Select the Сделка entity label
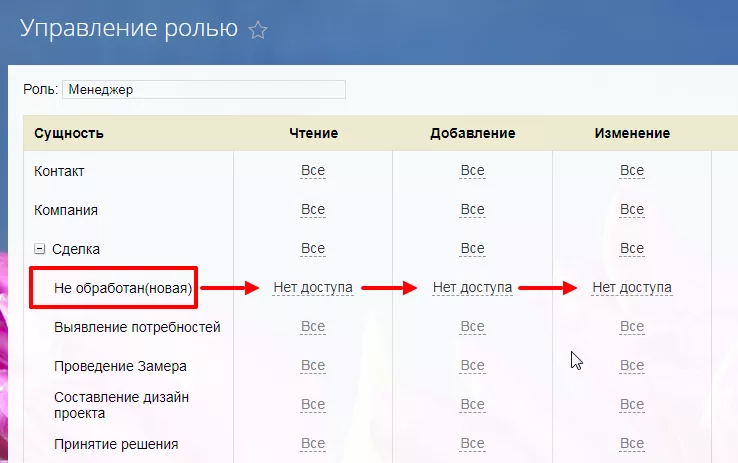This screenshot has width=738, height=463. pyautogui.click(x=76, y=249)
